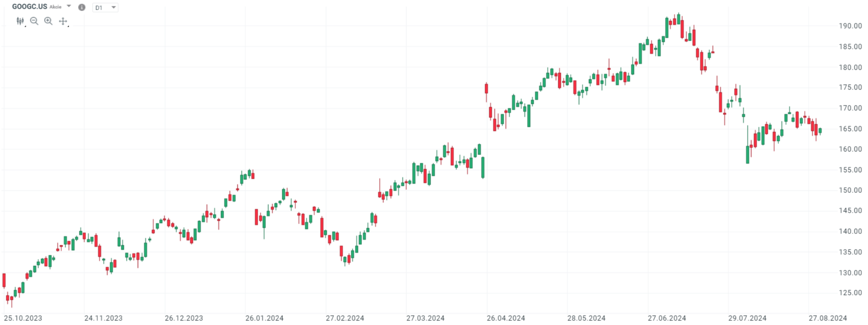Zoom out the chart
Screen dimensions: 868x325
pos(34,21)
